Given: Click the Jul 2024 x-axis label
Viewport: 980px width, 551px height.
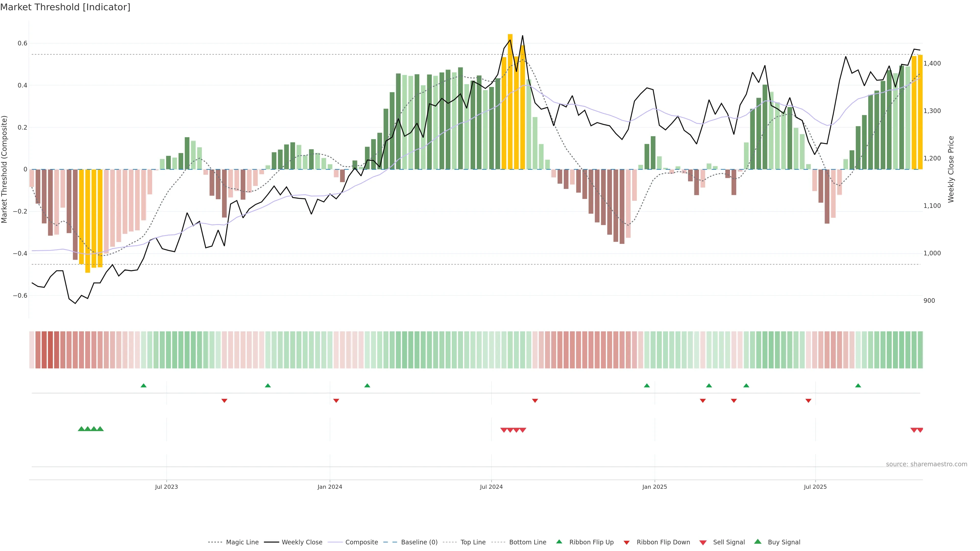Looking at the screenshot, I should (491, 487).
